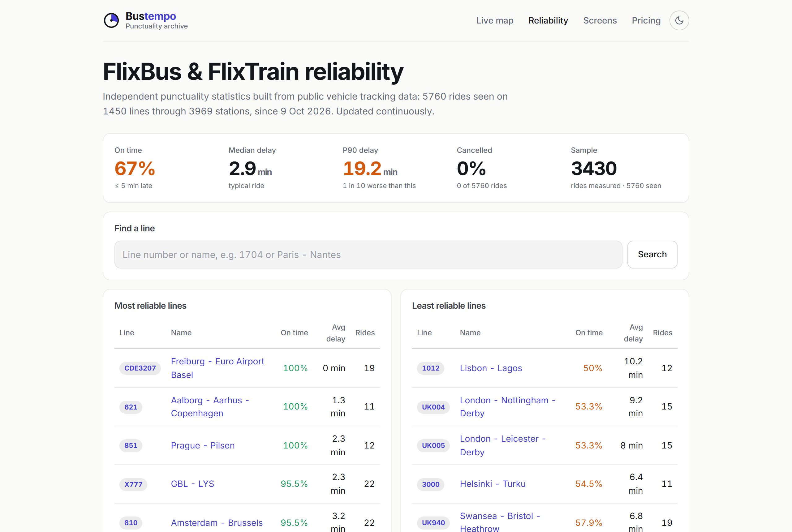The width and height of the screenshot is (792, 532).
Task: Select the 0% cancelled value
Action: [x=471, y=169]
